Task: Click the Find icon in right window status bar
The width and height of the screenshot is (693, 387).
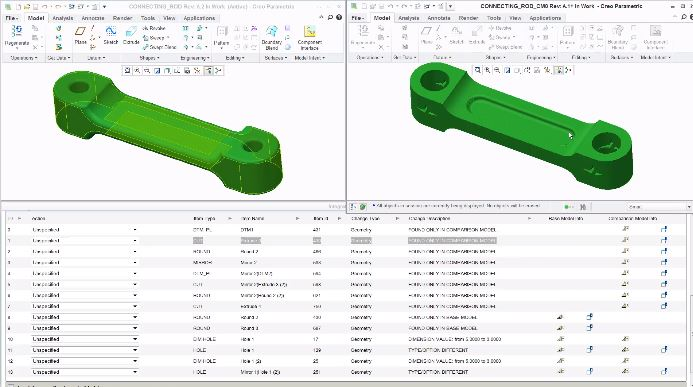Action: (583, 207)
